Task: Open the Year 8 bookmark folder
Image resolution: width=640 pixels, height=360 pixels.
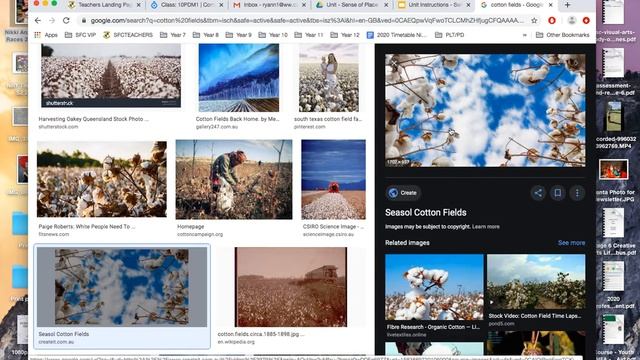Action: (206, 35)
